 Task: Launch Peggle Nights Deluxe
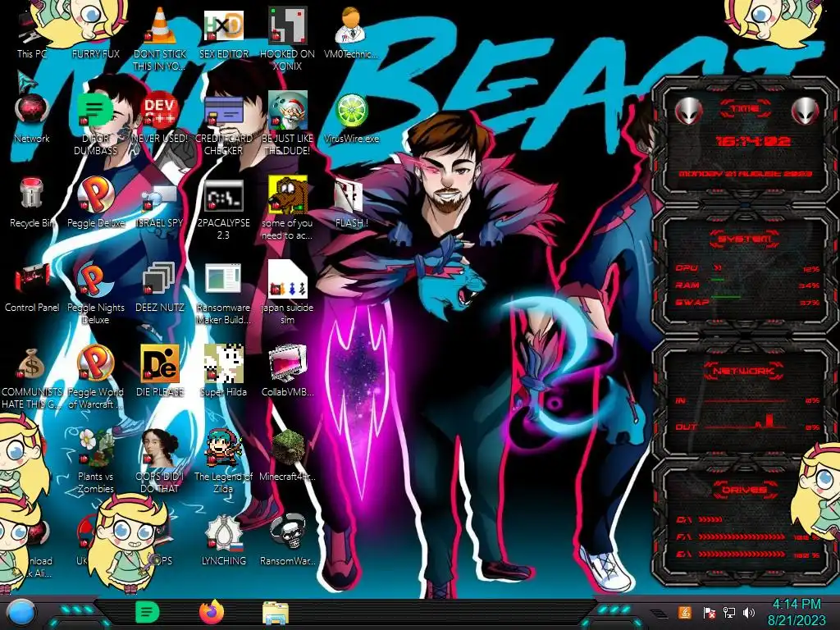coord(95,293)
